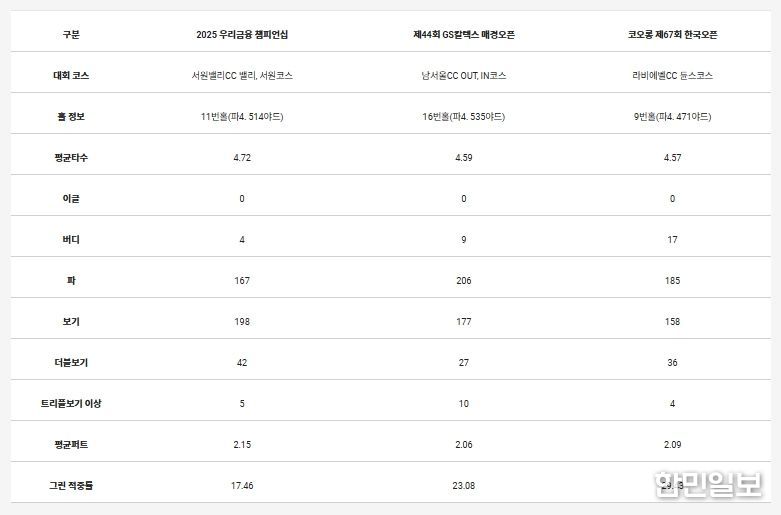Click the 제44회 GS칼텍스 매경오픈 column header
781x515 pixels.
coord(463,34)
